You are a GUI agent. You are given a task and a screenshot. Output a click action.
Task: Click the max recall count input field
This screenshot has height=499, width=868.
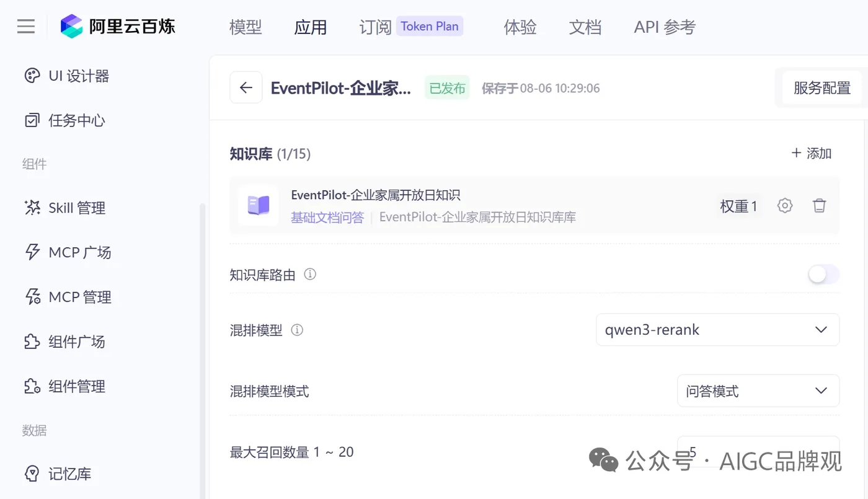[758, 452]
